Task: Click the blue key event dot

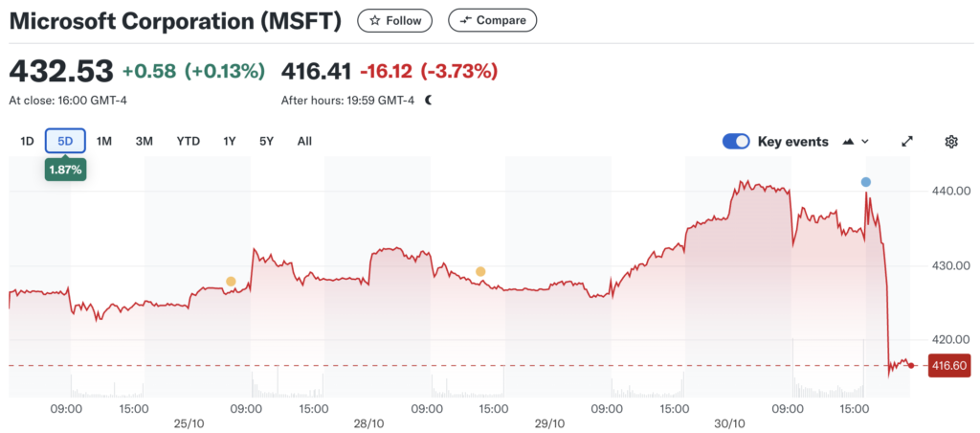Action: 866,182
